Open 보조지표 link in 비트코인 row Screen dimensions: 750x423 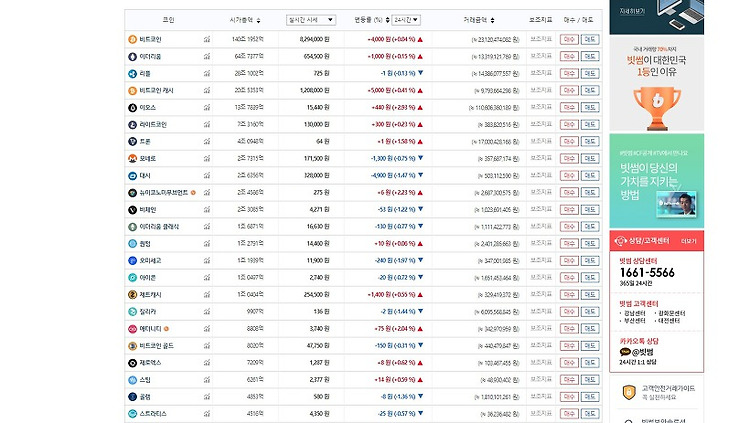(541, 39)
